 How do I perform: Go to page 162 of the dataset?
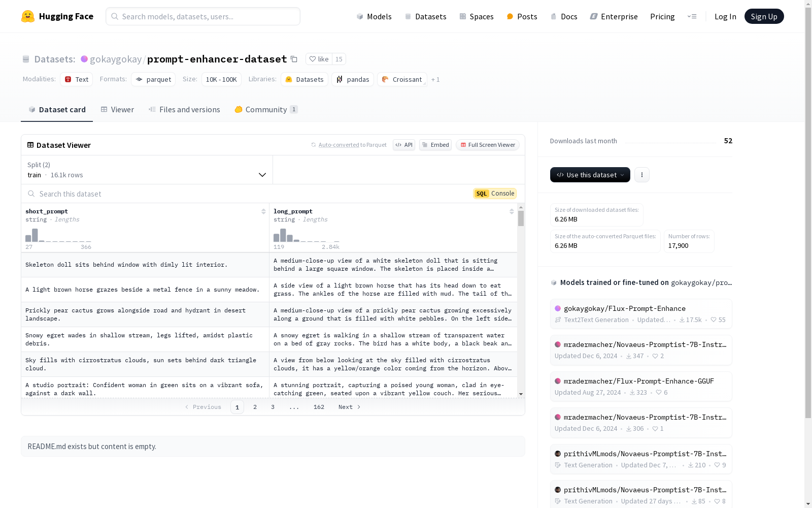(319, 407)
